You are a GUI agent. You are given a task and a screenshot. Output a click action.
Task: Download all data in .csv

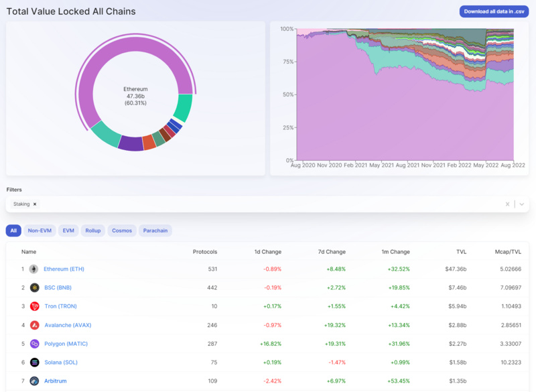(494, 11)
